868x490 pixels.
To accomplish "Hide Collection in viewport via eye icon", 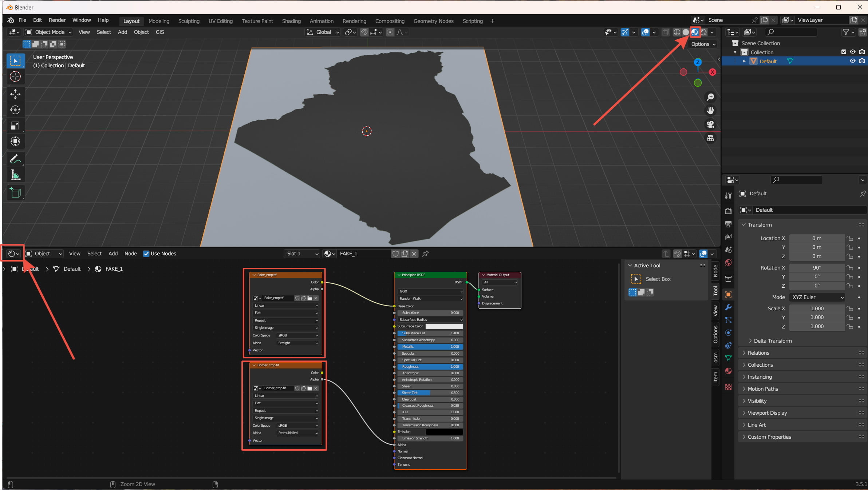I will point(853,52).
